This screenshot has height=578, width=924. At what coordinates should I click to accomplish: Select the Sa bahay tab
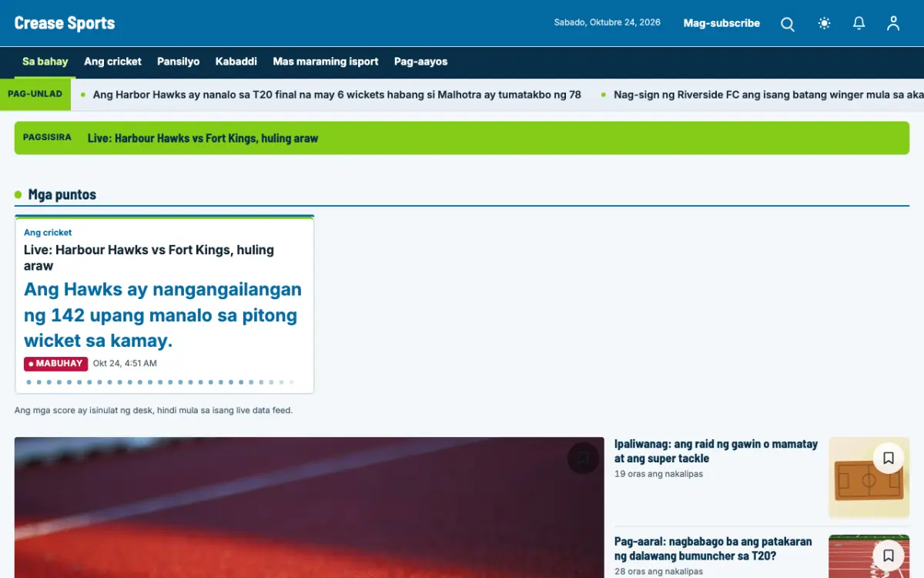(45, 62)
